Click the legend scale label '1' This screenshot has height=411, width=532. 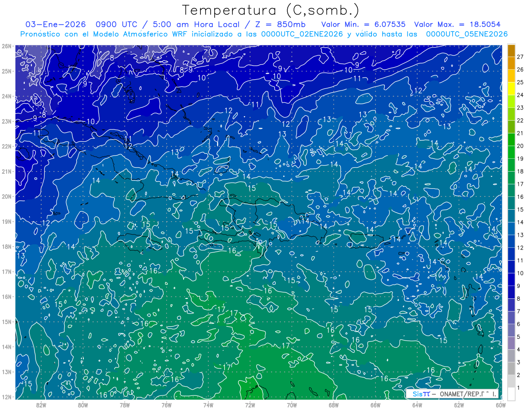coord(519,388)
